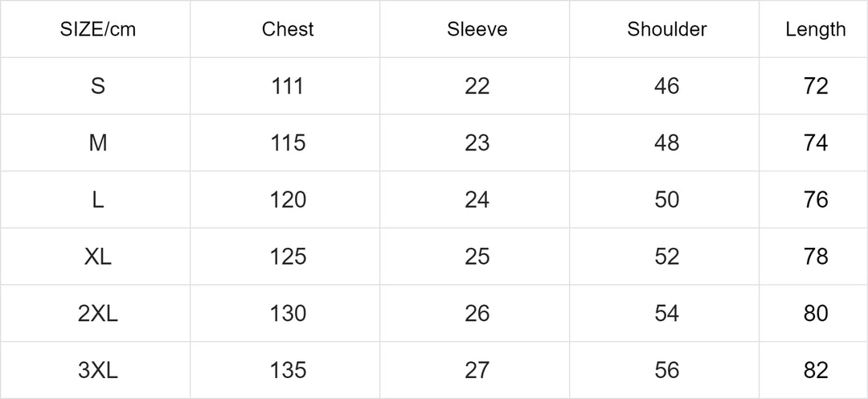Select shoulder value 54 for size 2XL
868x399 pixels.
point(667,314)
